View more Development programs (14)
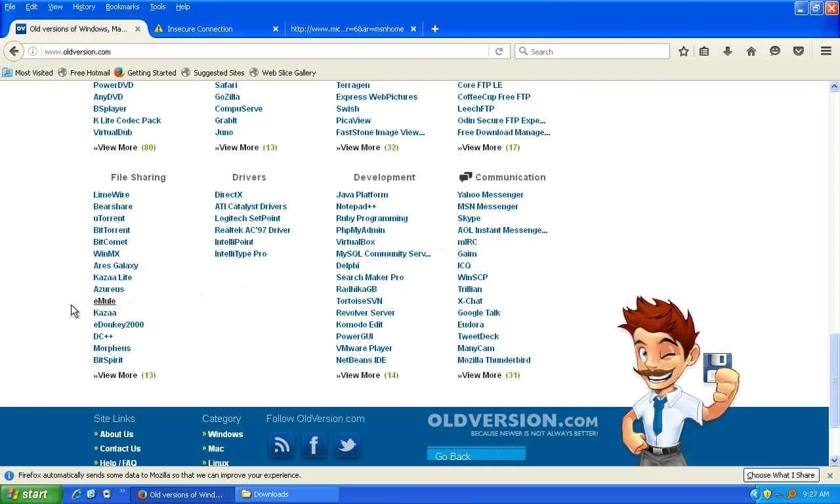 pyautogui.click(x=367, y=375)
